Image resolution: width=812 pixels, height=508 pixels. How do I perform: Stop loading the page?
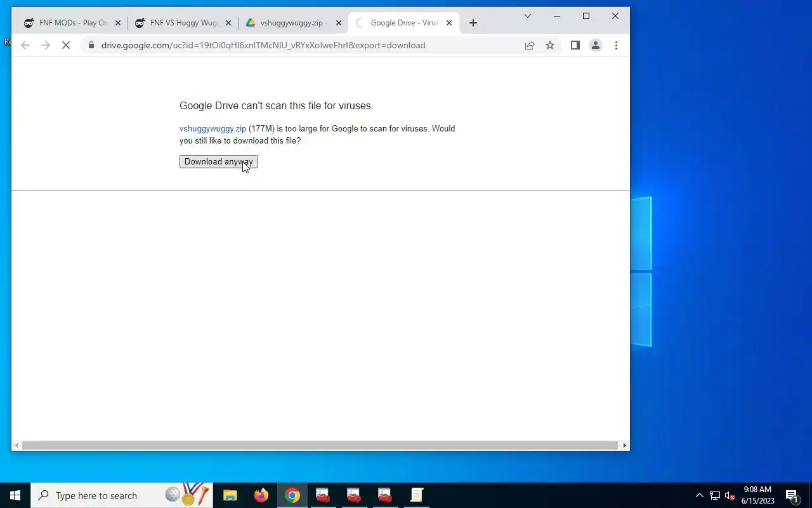coord(66,45)
